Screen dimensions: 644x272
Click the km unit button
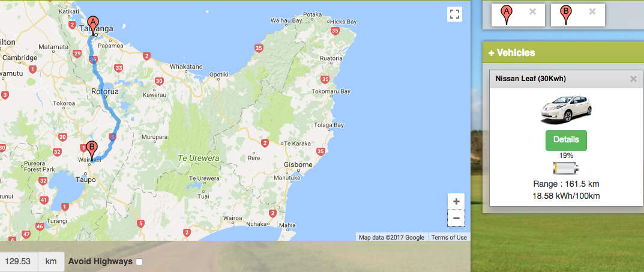pos(51,262)
